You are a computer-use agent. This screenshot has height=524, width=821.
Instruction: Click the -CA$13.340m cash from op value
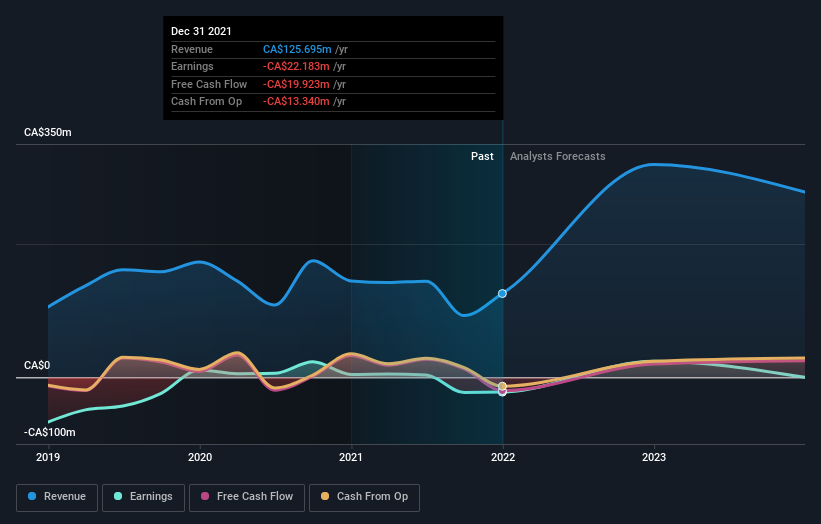click(x=296, y=102)
